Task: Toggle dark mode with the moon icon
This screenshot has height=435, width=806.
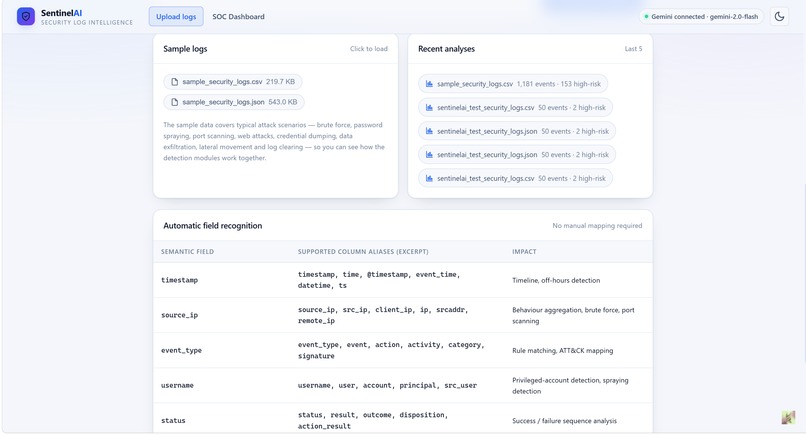Action: click(779, 16)
